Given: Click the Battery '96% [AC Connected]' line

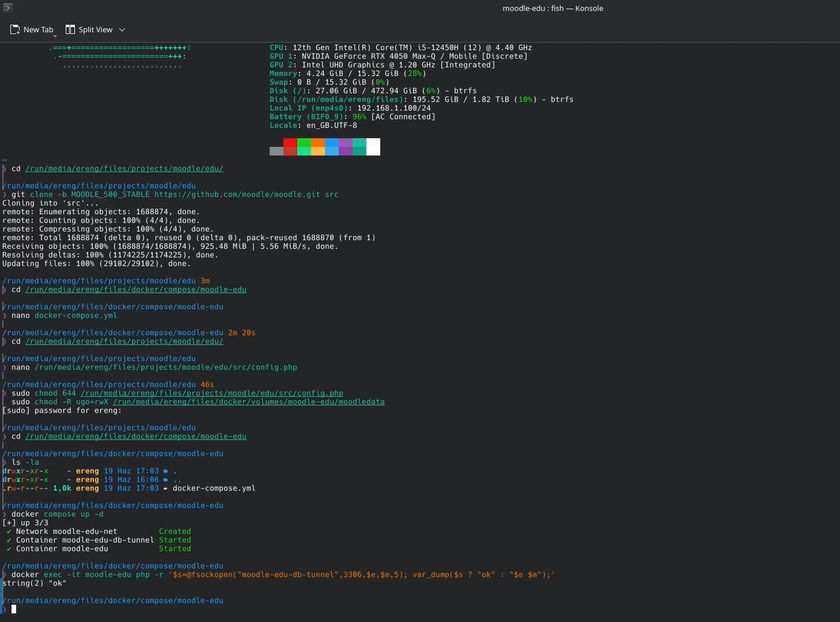Looking at the screenshot, I should (353, 117).
